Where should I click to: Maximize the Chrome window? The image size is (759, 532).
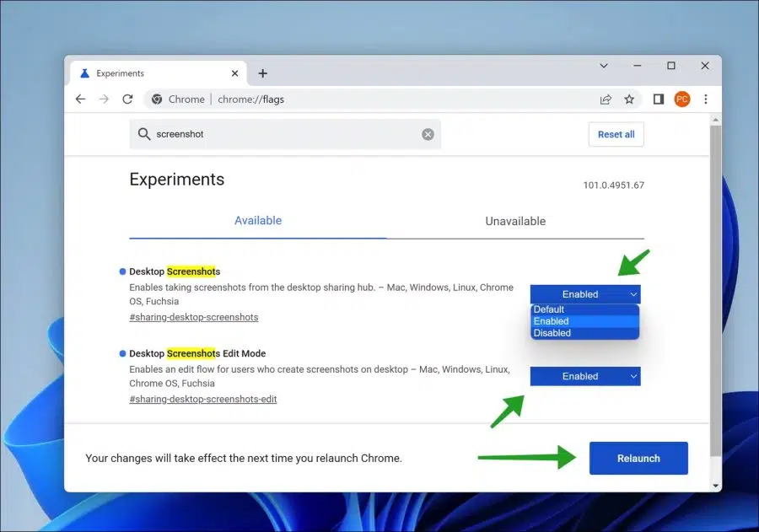pyautogui.click(x=671, y=66)
